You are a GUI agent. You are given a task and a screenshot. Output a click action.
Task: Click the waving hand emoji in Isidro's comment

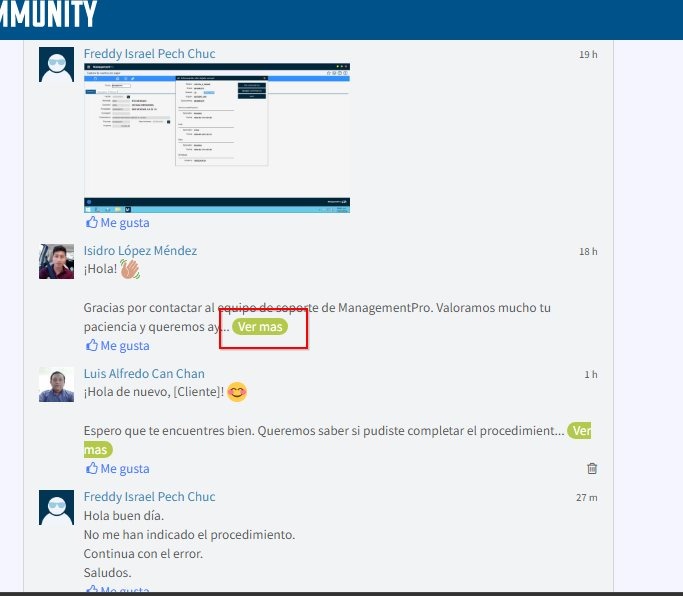tap(130, 269)
